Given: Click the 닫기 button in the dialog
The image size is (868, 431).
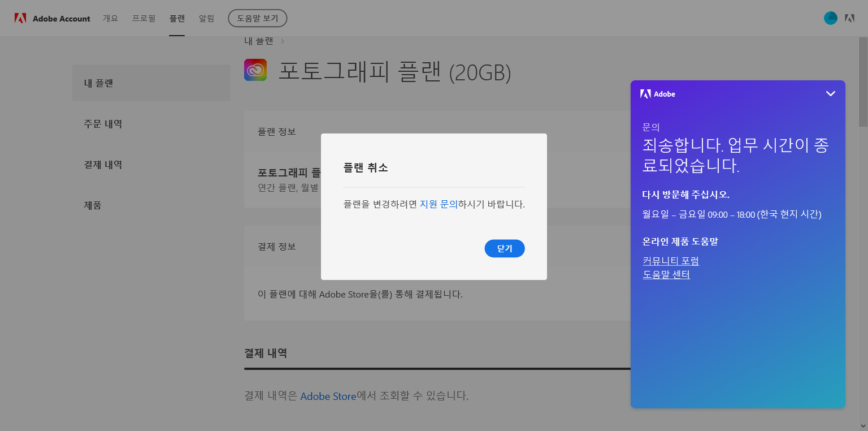Looking at the screenshot, I should coord(505,248).
